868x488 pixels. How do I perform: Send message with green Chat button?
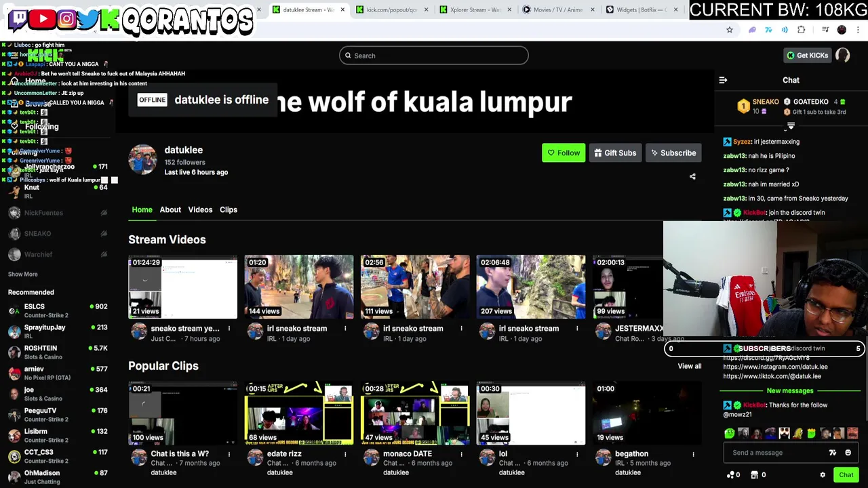pyautogui.click(x=846, y=475)
